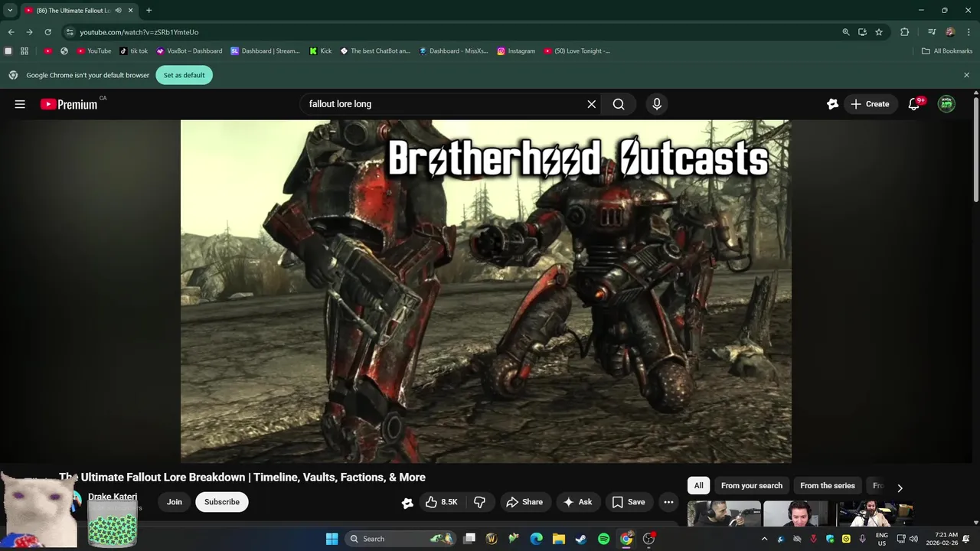The height and width of the screenshot is (551, 980).
Task: Go back in browser history
Action: point(11,32)
